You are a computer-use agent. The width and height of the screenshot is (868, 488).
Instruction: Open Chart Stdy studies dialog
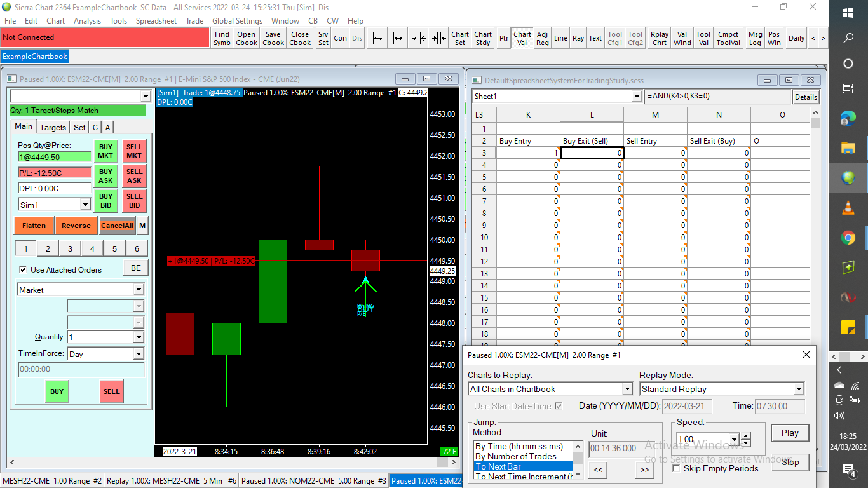pyautogui.click(x=483, y=38)
